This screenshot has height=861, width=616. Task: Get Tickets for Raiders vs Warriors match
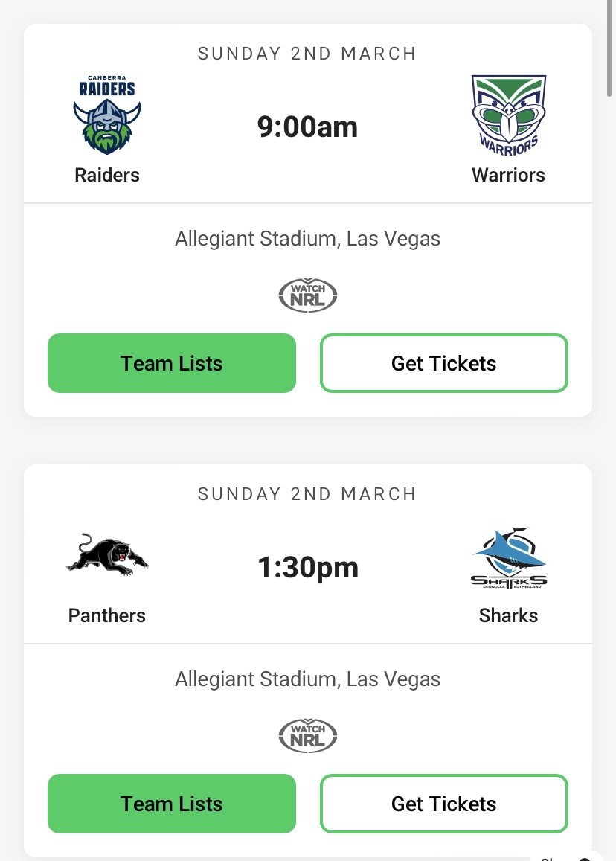click(x=444, y=363)
